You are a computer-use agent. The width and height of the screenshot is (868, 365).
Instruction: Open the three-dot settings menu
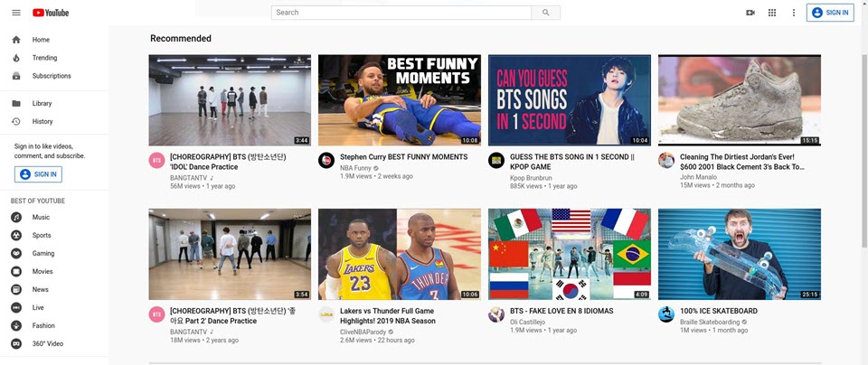793,13
